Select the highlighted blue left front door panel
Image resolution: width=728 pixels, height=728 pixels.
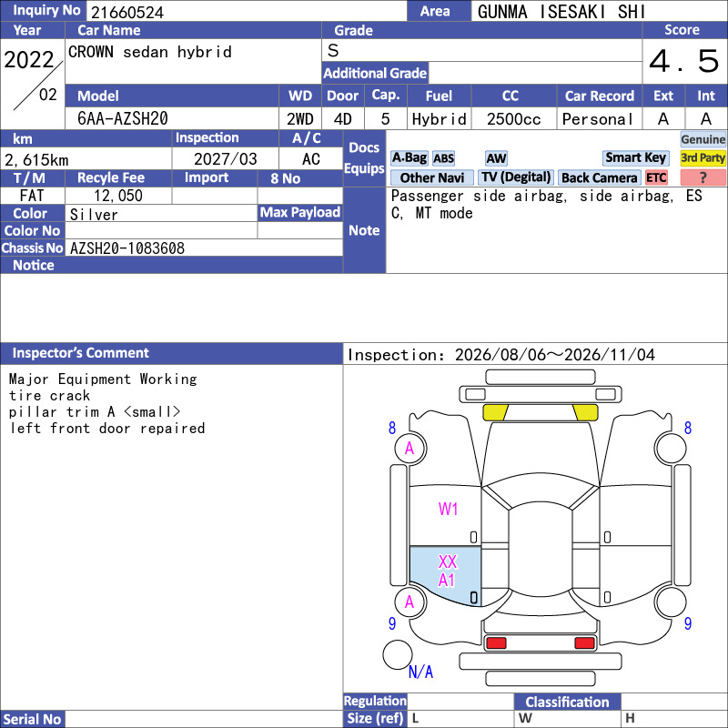[x=445, y=576]
